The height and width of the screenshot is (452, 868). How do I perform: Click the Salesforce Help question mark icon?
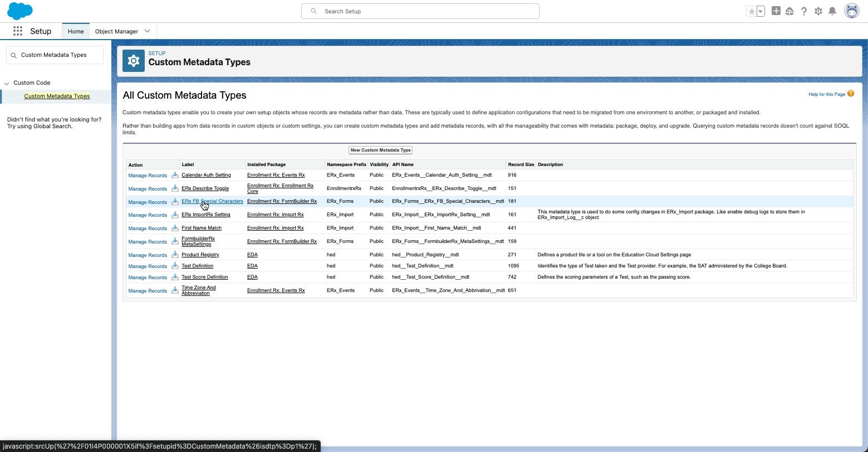(x=804, y=11)
